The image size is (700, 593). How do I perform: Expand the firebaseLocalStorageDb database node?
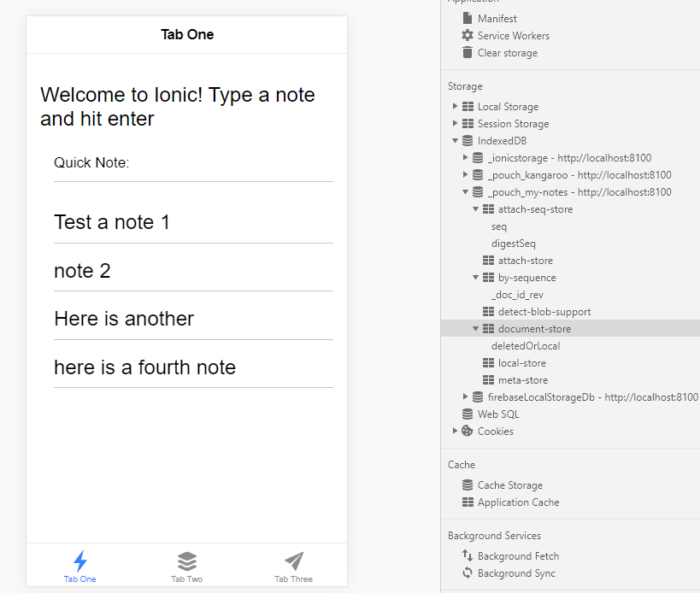465,396
